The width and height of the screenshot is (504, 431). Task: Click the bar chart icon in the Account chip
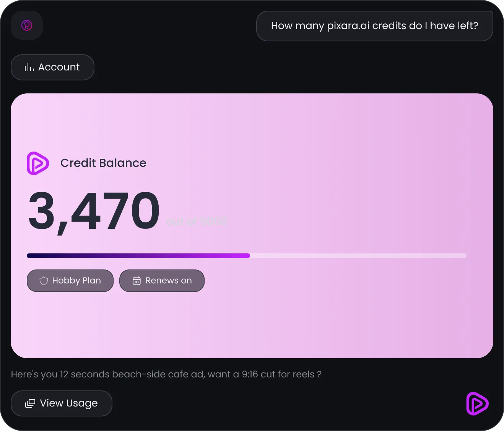[29, 67]
